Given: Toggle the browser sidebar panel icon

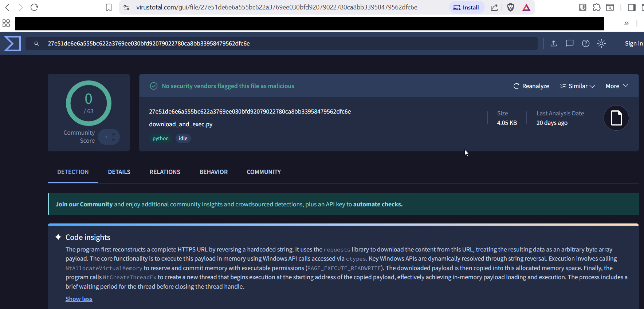Looking at the screenshot, I should 632,7.
